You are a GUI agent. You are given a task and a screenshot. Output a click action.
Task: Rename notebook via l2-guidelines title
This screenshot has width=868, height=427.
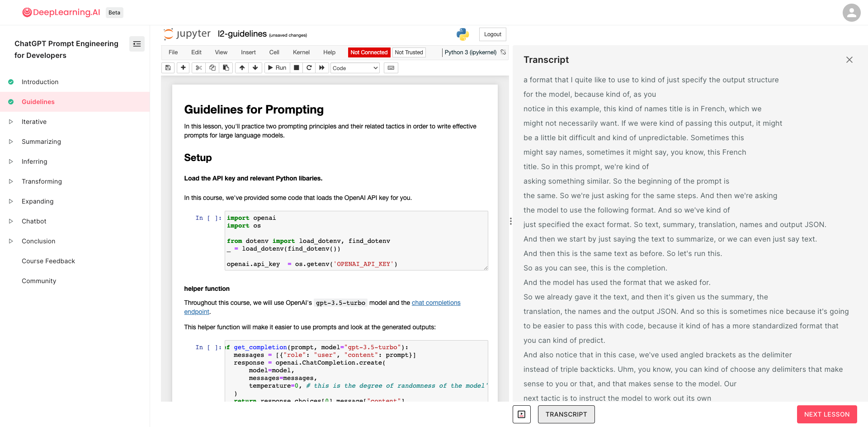242,34
